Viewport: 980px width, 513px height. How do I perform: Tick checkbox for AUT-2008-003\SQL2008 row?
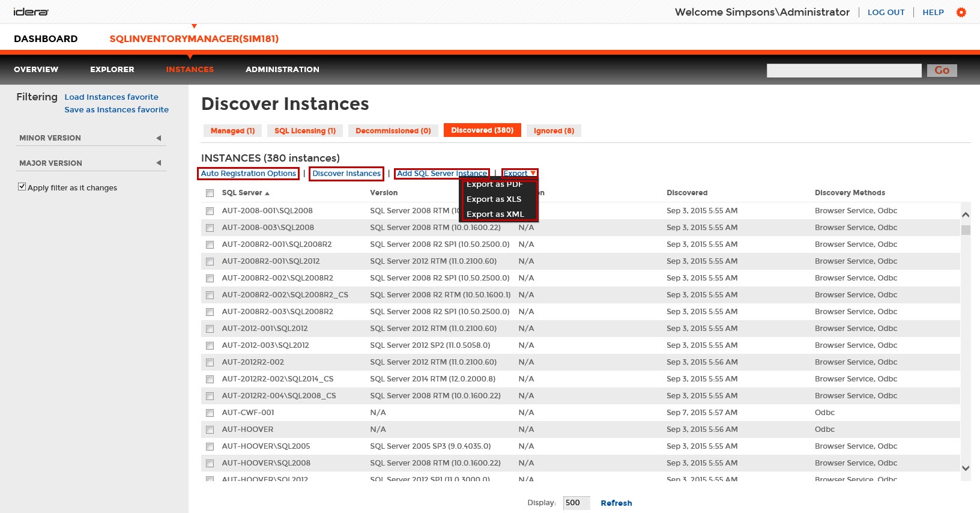pyautogui.click(x=210, y=228)
